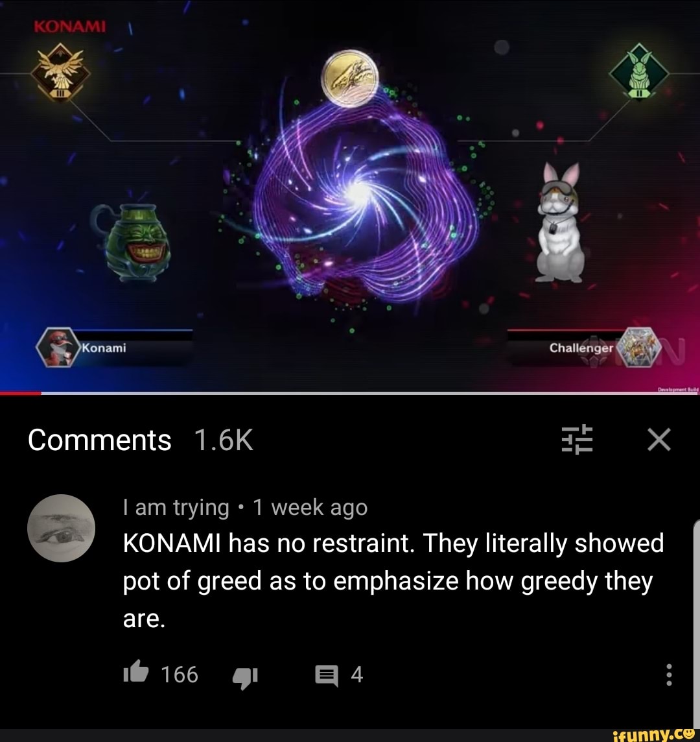This screenshot has height=742, width=700.
Task: Click the golden eagle rank emblem
Action: pos(60,72)
